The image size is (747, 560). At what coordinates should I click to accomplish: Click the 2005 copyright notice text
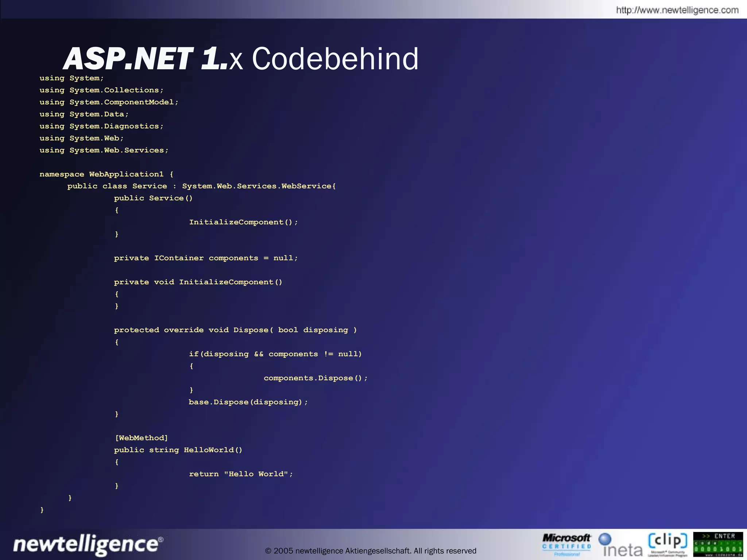coord(371,551)
